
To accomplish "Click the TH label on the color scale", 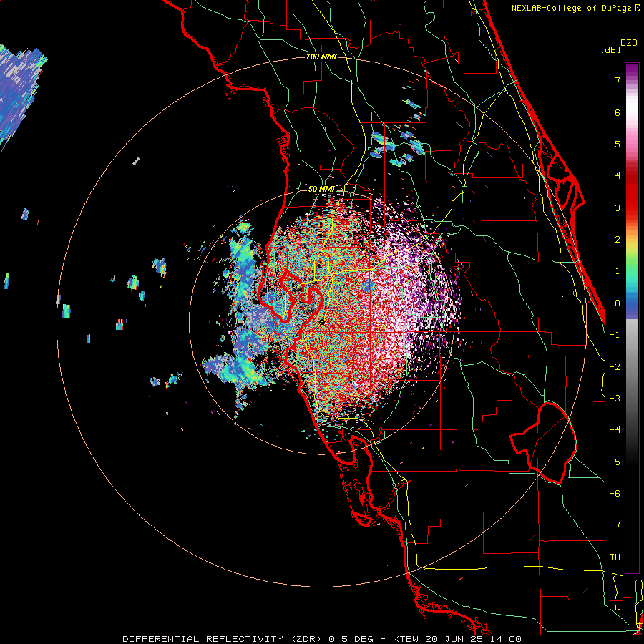I will (x=615, y=557).
